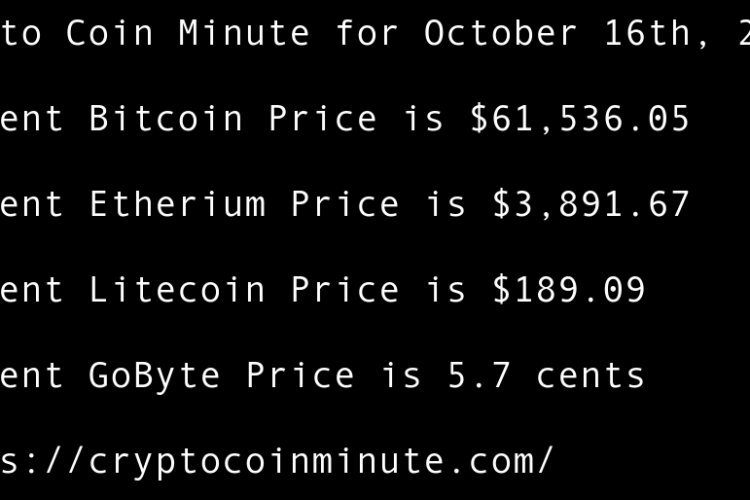Image resolution: width=750 pixels, height=500 pixels.
Task: Click the word October in the title
Action: tap(501, 33)
